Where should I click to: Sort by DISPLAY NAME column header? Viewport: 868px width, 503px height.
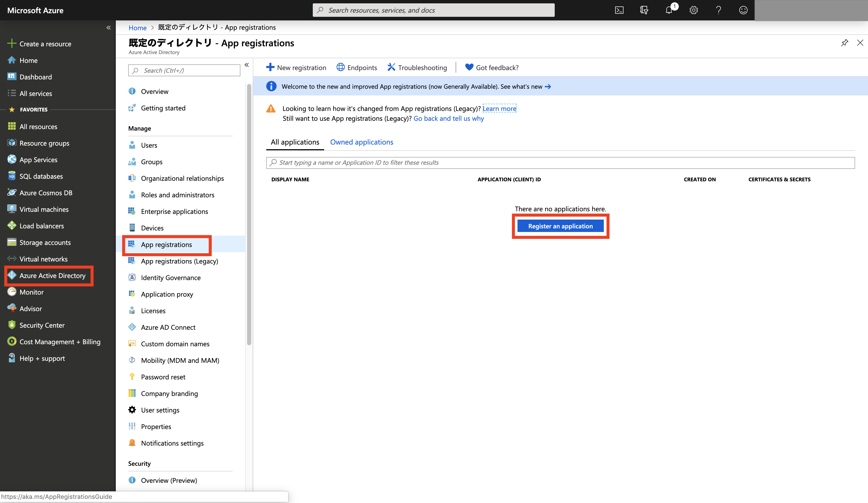point(290,179)
